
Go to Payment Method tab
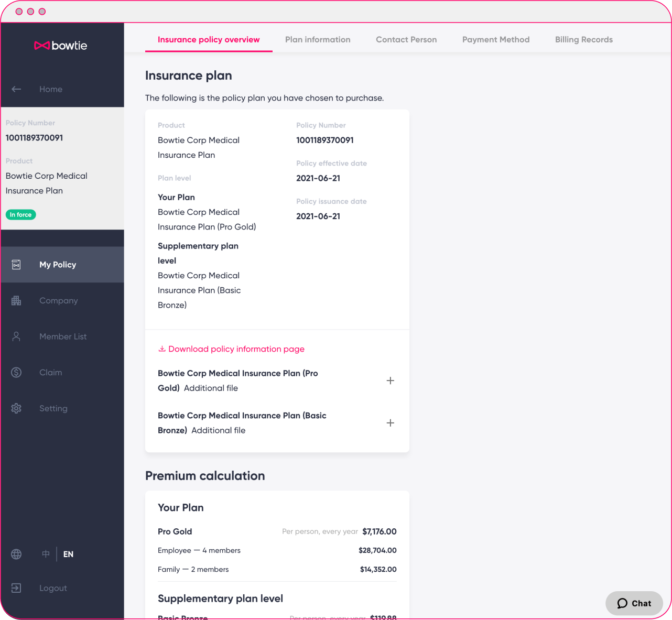click(496, 39)
